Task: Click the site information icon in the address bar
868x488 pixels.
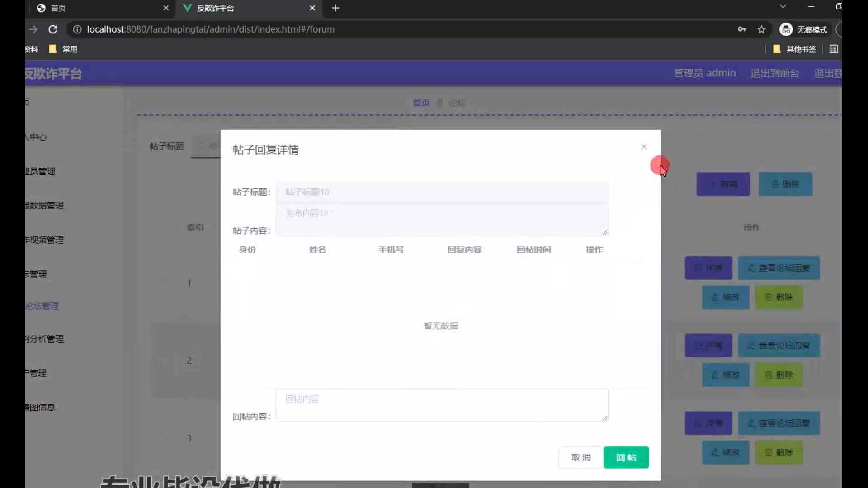Action: (x=77, y=29)
